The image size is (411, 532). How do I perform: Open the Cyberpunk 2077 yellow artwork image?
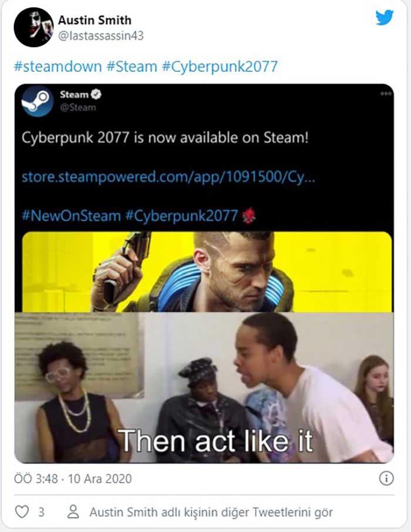pyautogui.click(x=207, y=272)
